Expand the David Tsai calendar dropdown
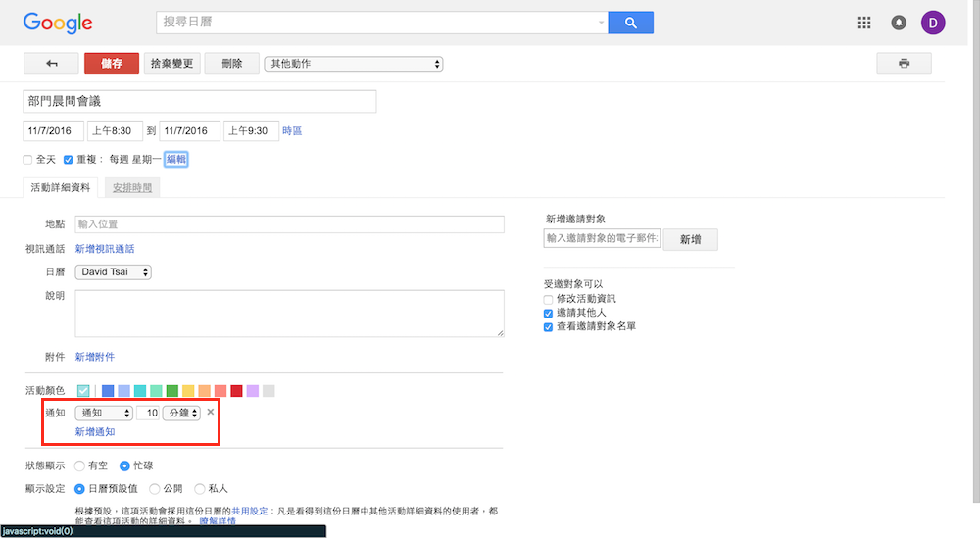Viewport: 980px width, 538px height. click(x=113, y=272)
